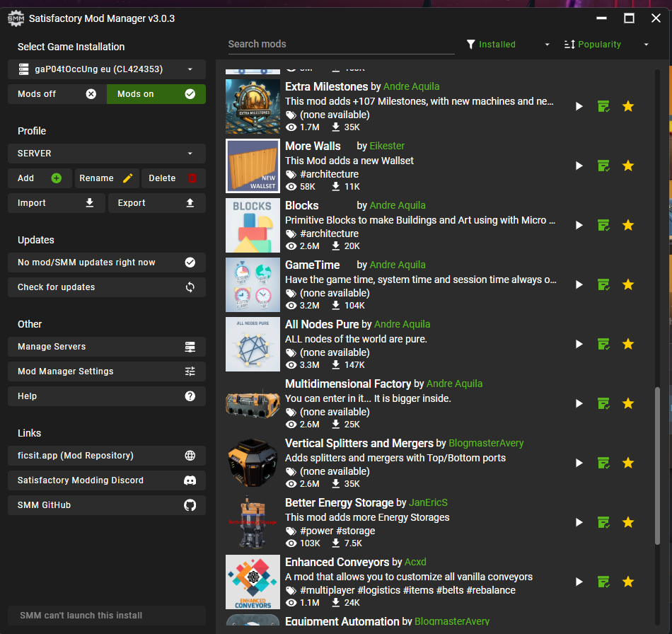Maximize the Satisfactory Mod Manager window
Viewport: 672px width, 634px height.
(629, 18)
